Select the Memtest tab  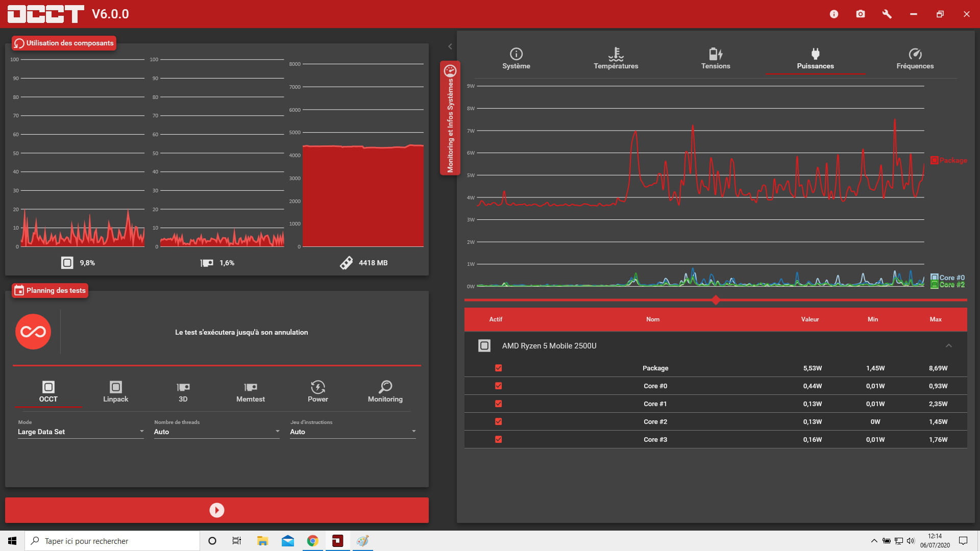pos(251,392)
